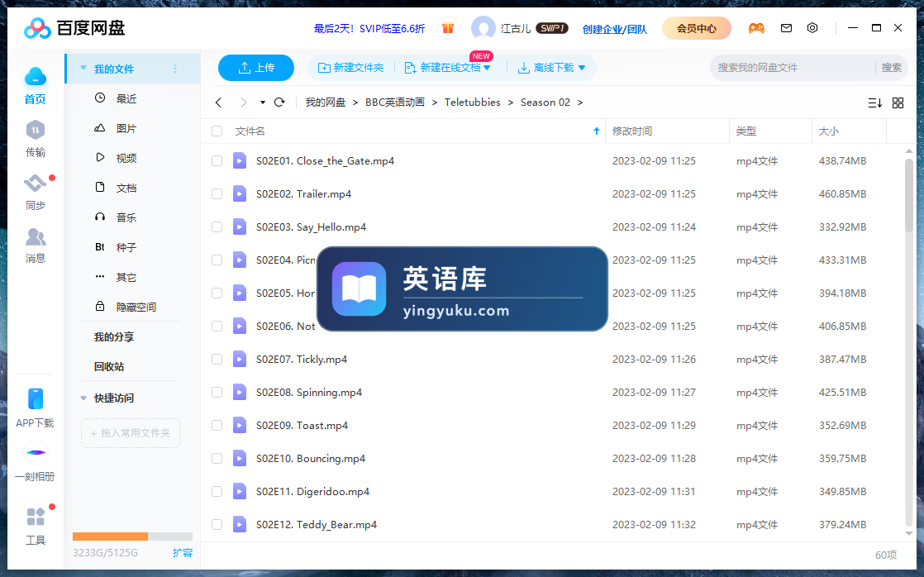Open the 同步 sync icon

coord(36,184)
